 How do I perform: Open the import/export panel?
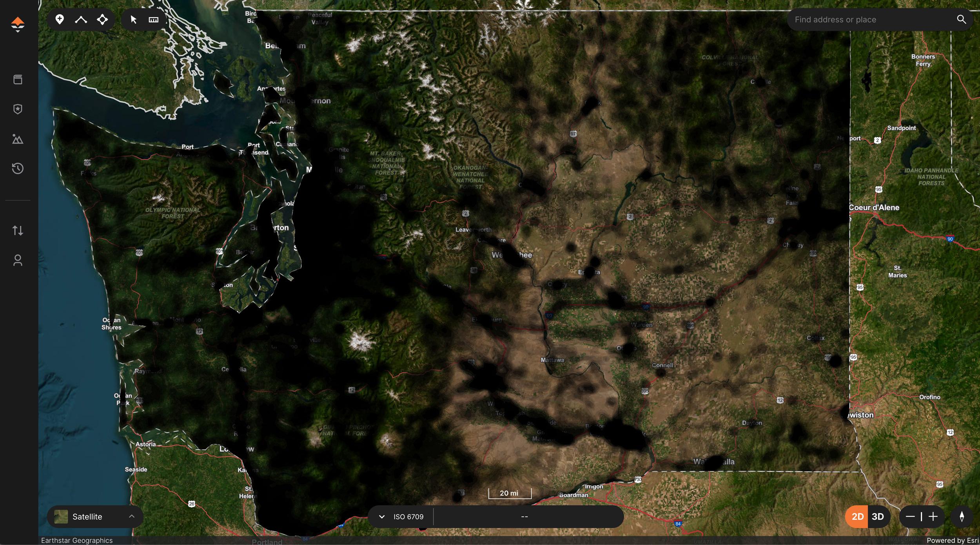[x=18, y=230]
